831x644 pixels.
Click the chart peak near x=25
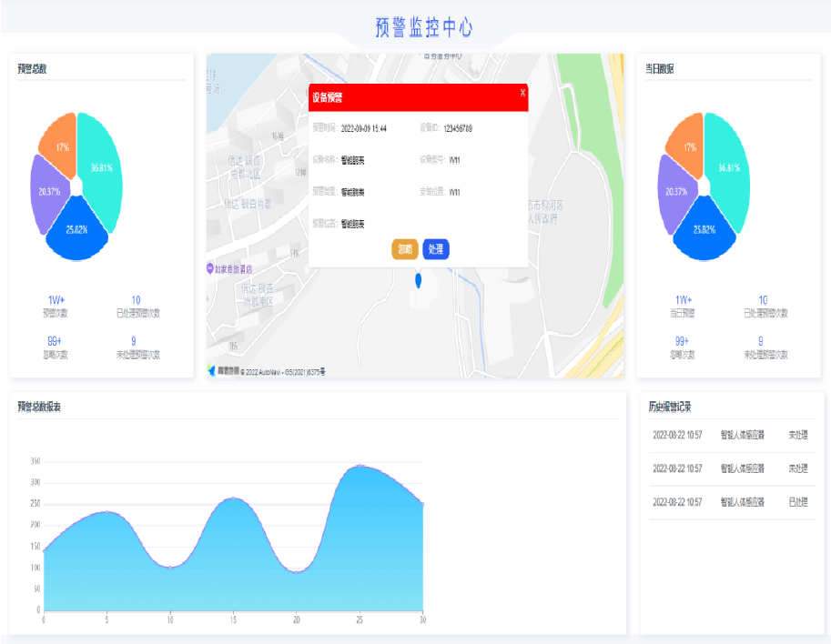361,466
